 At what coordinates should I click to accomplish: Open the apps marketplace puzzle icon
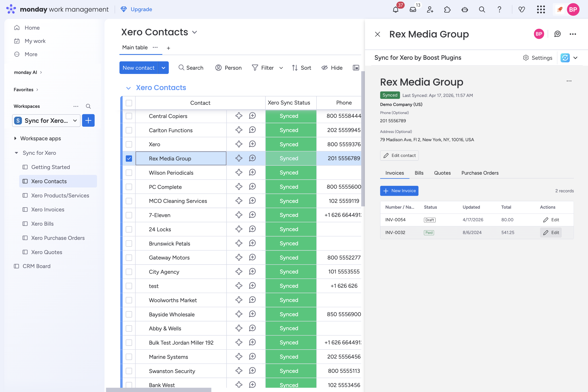pyautogui.click(x=447, y=9)
